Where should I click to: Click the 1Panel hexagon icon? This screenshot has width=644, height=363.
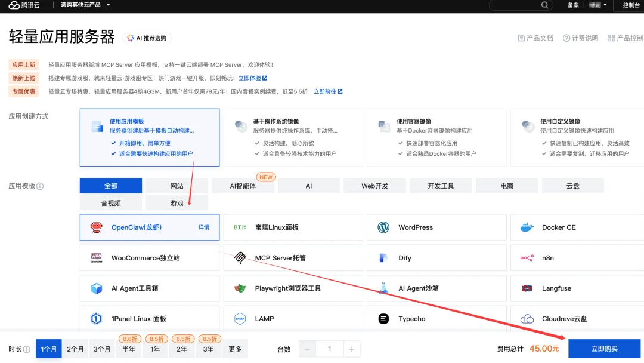coord(96,319)
